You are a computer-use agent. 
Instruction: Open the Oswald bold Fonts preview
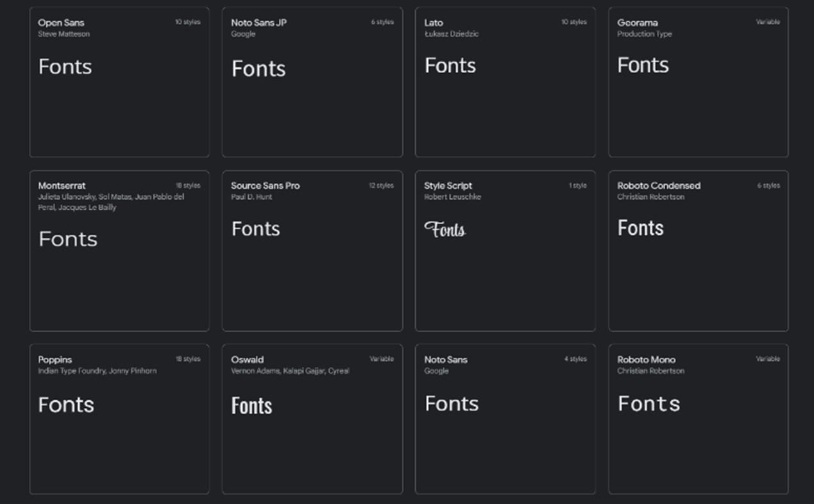pyautogui.click(x=251, y=405)
